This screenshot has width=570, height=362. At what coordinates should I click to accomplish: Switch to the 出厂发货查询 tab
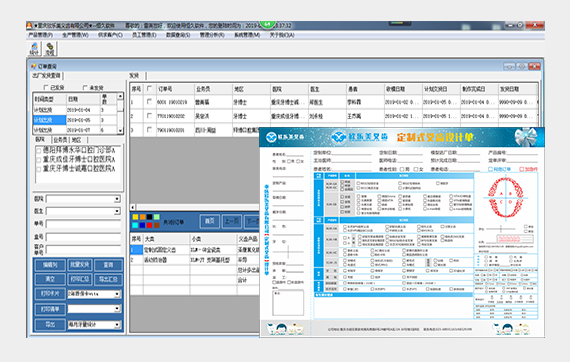[x=47, y=76]
